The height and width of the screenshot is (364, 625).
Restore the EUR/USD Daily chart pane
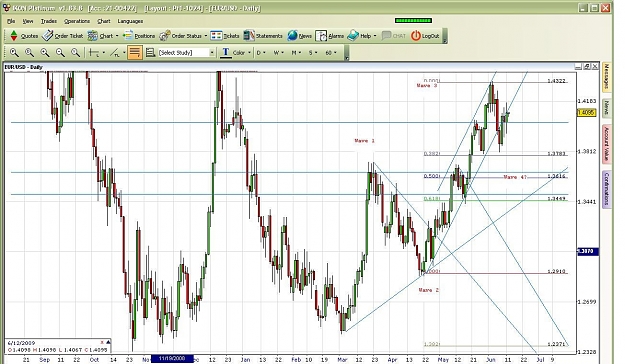(x=587, y=67)
